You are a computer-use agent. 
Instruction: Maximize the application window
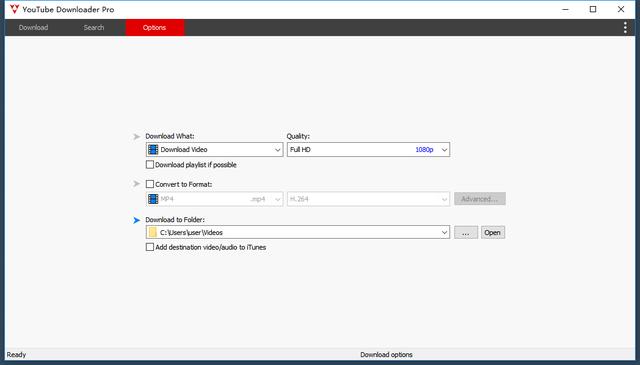(593, 9)
